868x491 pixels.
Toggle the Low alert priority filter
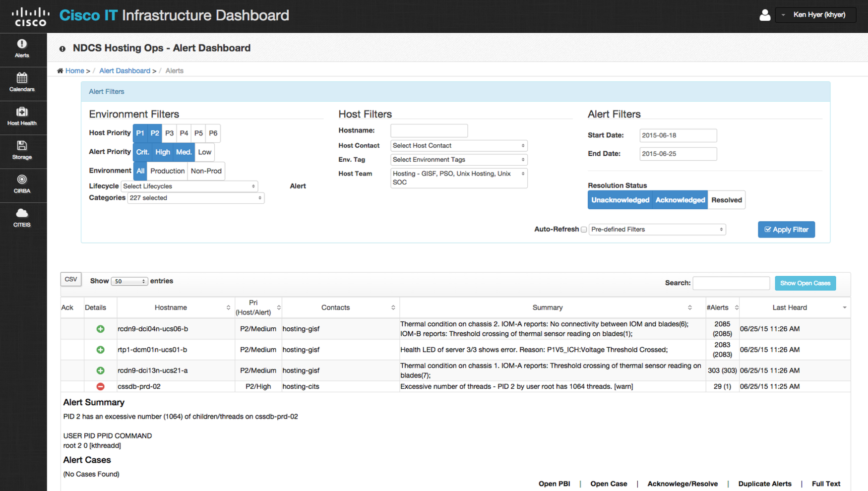coord(204,152)
